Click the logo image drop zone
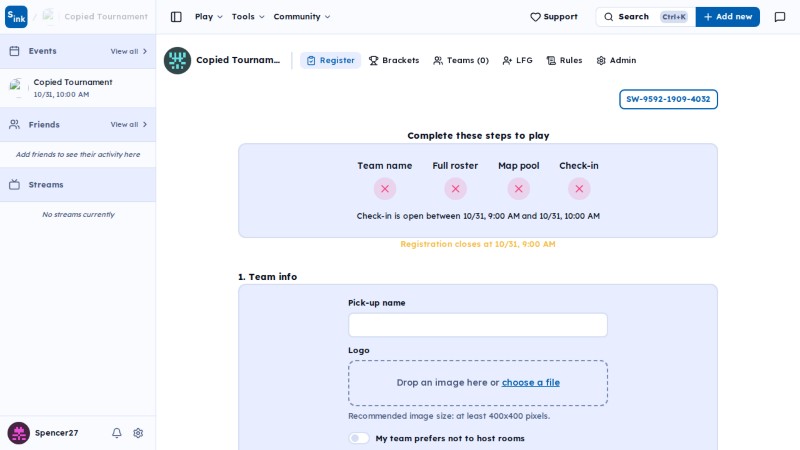The image size is (800, 450). pyautogui.click(x=478, y=383)
